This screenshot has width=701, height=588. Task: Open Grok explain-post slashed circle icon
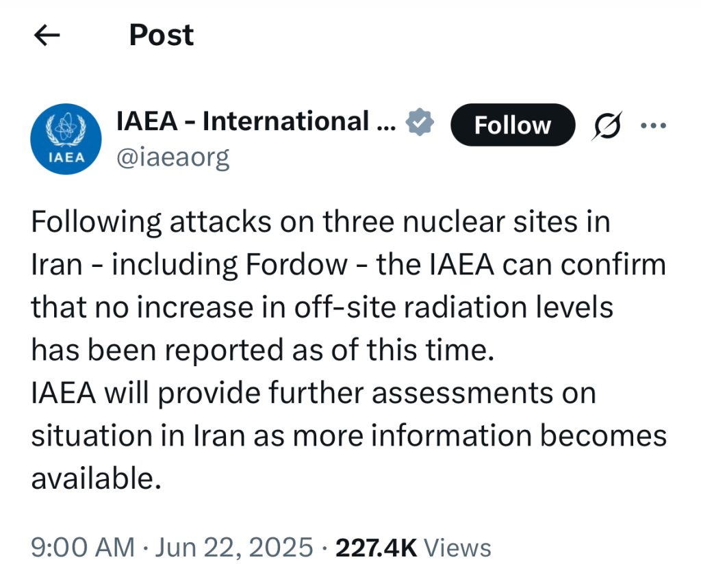coord(607,126)
